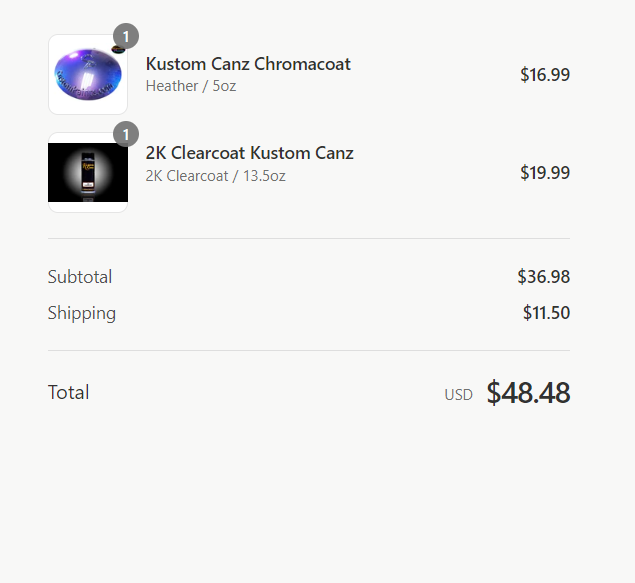Click the Total label
This screenshot has width=635, height=583.
coord(69,392)
